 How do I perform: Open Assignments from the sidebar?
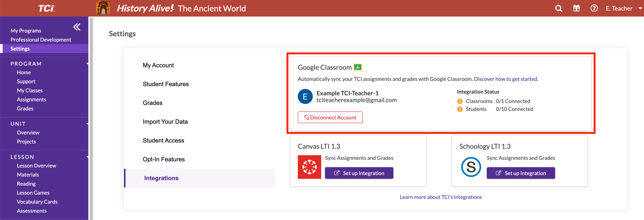[31, 99]
